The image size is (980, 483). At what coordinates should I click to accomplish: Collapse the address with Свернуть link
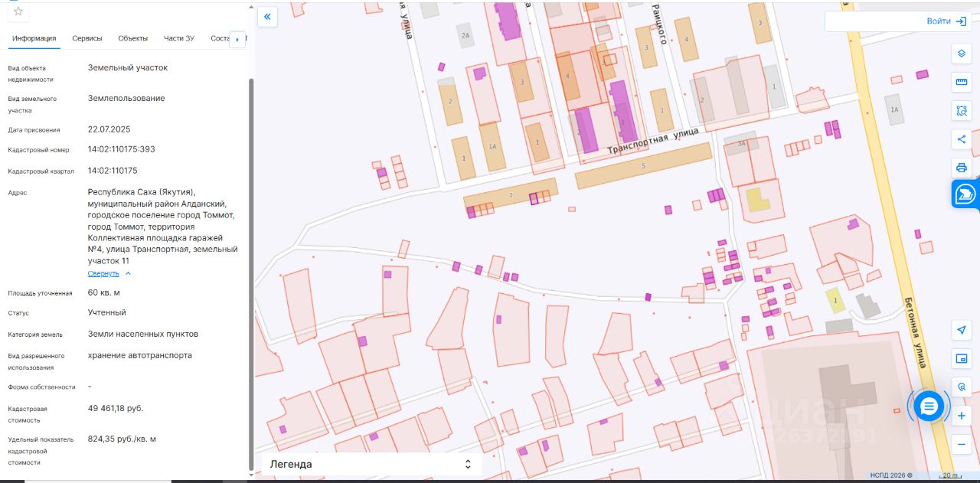(103, 273)
